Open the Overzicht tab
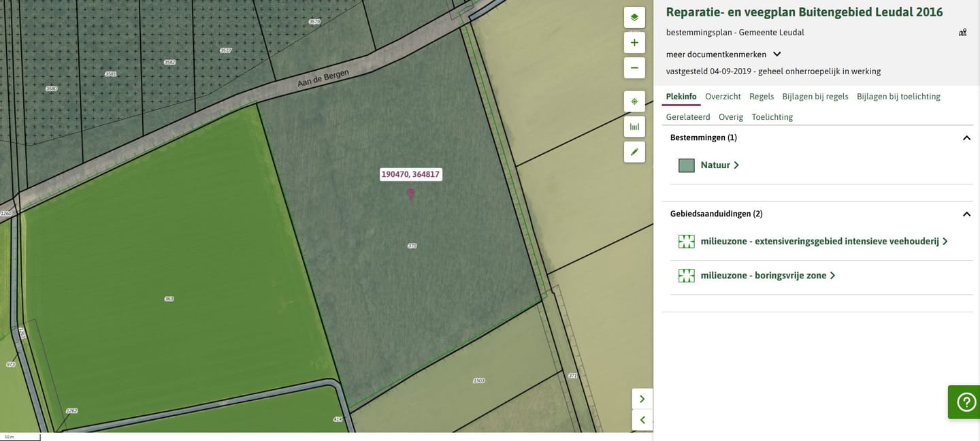The image size is (980, 441). (x=723, y=97)
